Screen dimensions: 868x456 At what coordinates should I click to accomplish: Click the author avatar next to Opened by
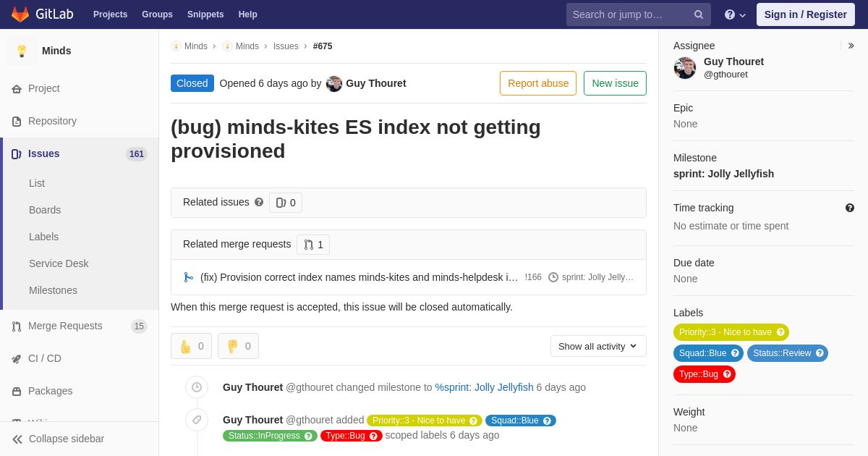click(x=334, y=83)
